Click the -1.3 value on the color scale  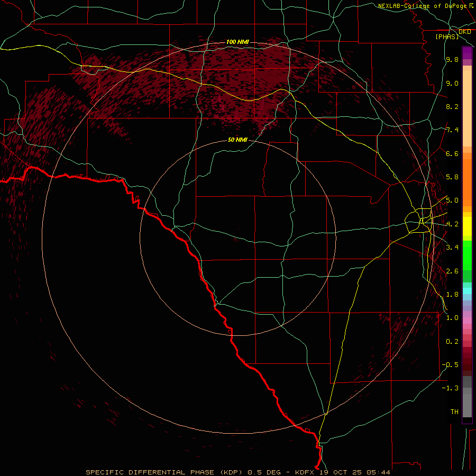[450, 388]
